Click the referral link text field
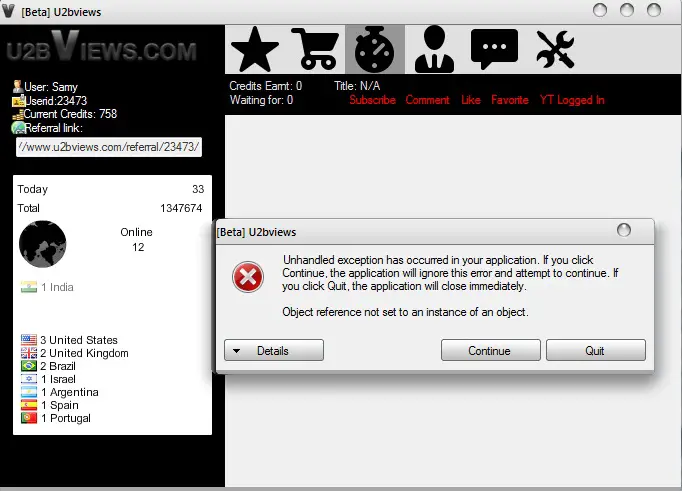Screen dimensions: 682x491 coord(109,147)
